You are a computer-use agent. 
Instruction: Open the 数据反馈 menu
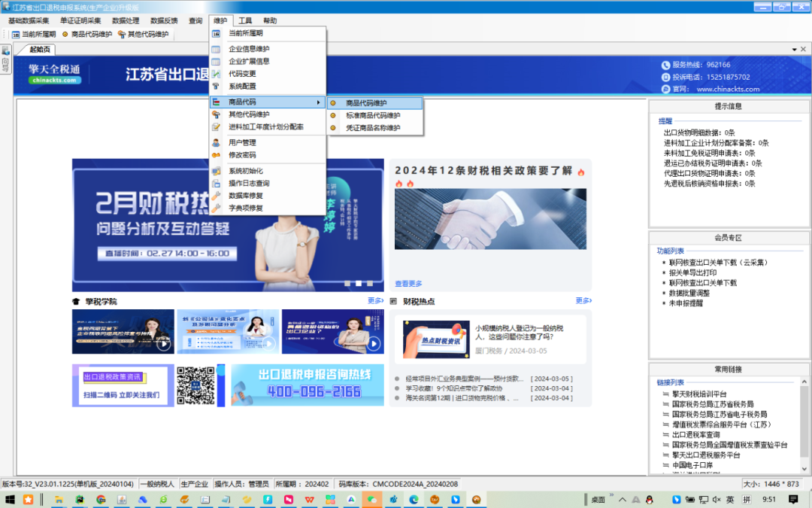[164, 21]
